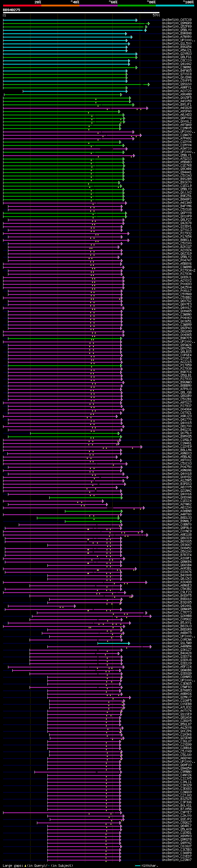Image resolution: width=197 pixels, height=868 pixels.
Task: Click the ~60% legend label
Action: tap(113, 2)
